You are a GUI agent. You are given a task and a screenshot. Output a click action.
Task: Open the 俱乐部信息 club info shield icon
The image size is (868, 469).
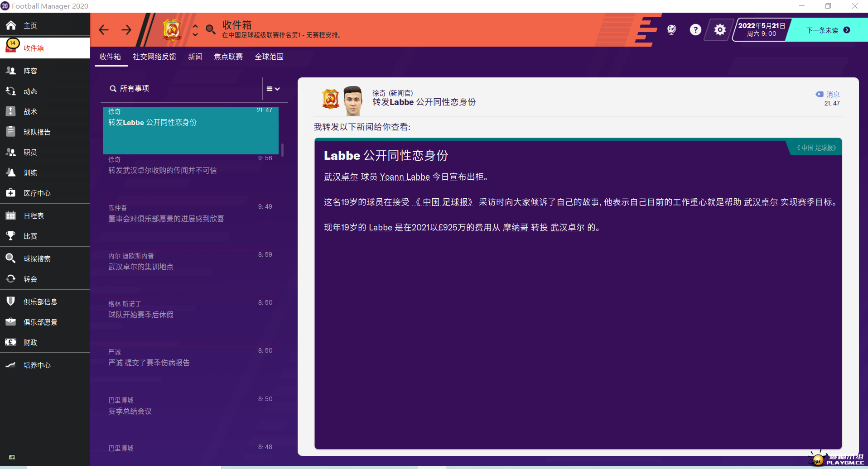[x=11, y=301]
